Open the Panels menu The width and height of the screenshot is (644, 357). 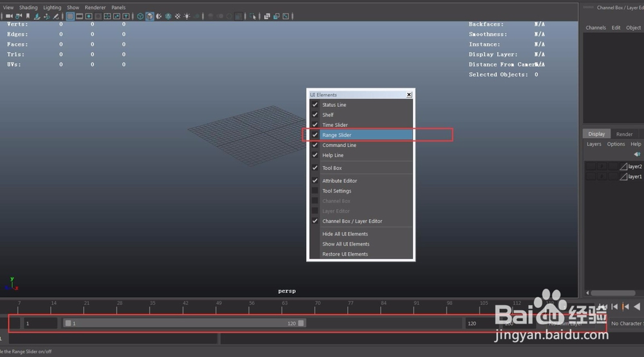pyautogui.click(x=118, y=7)
